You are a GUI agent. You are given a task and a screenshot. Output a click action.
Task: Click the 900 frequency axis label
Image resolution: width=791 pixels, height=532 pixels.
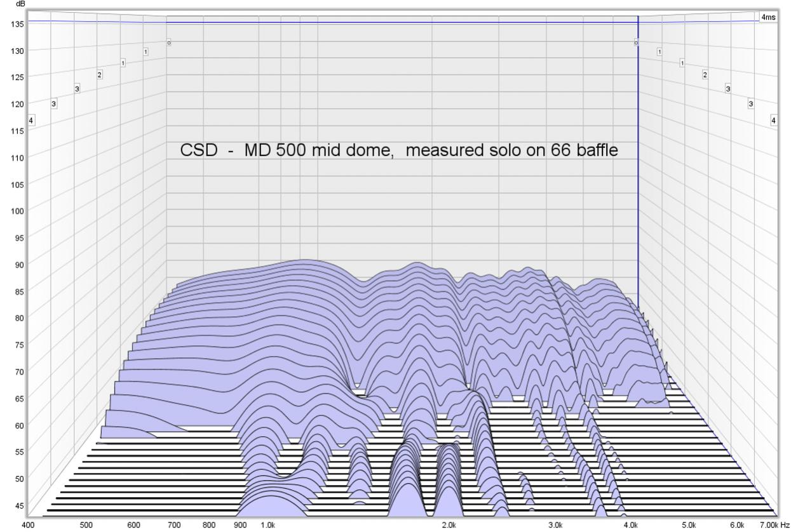click(240, 526)
